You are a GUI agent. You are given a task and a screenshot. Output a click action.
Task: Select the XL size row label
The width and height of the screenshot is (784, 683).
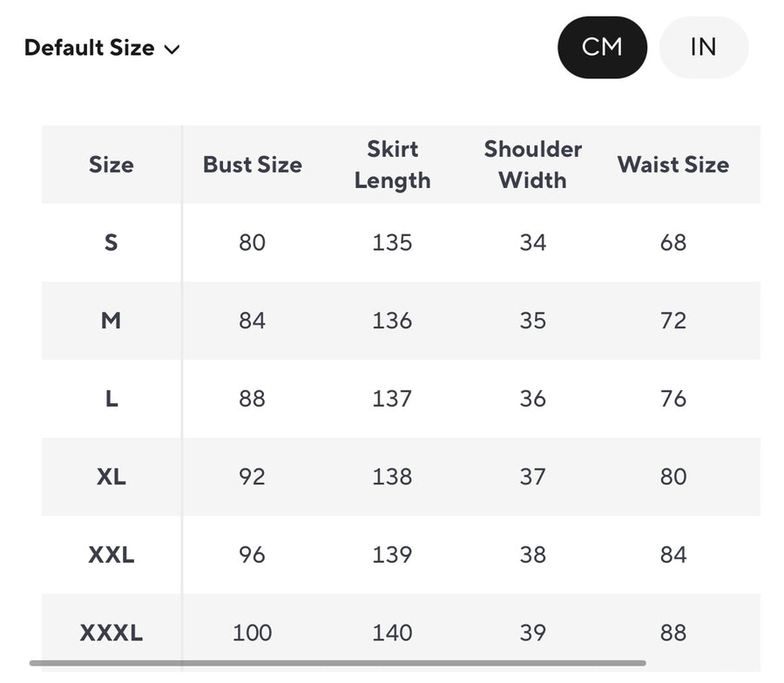pyautogui.click(x=112, y=477)
